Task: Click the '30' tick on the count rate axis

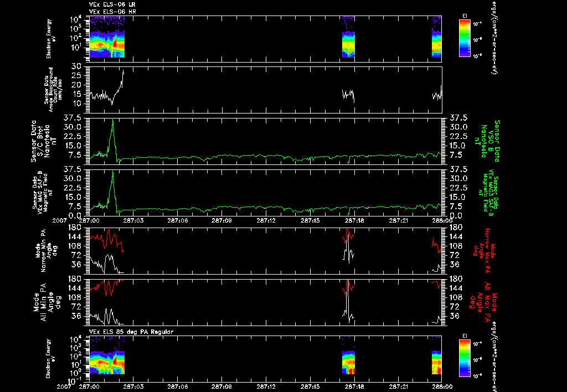Action: 76,66
